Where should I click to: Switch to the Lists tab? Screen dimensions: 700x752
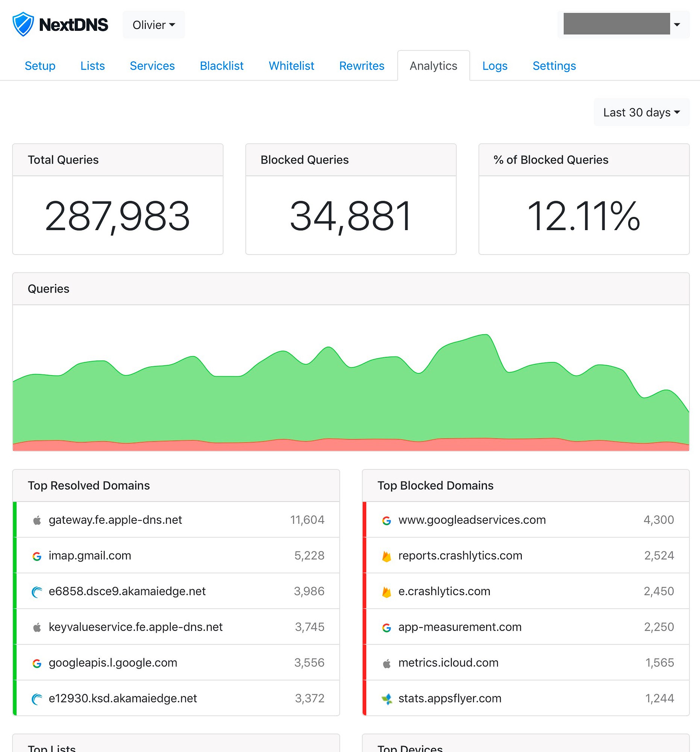(92, 66)
